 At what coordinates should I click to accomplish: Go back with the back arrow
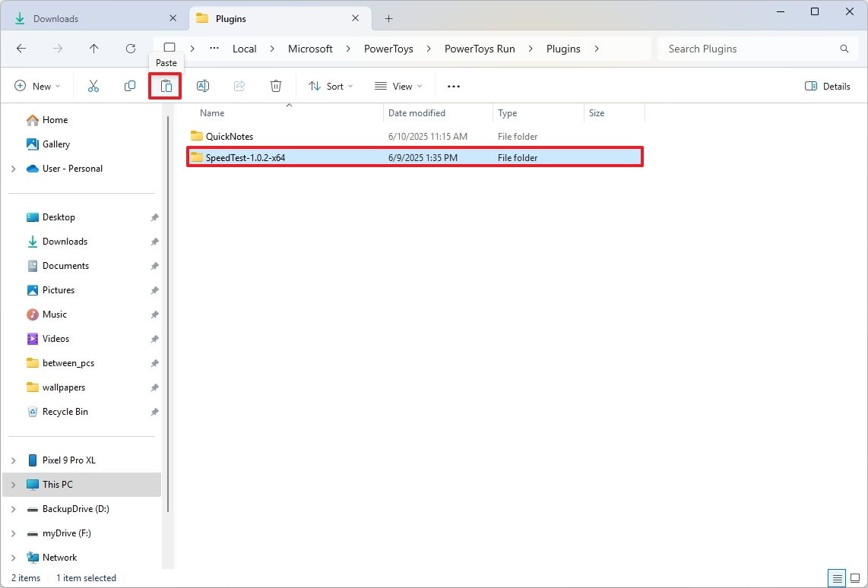[x=21, y=49]
